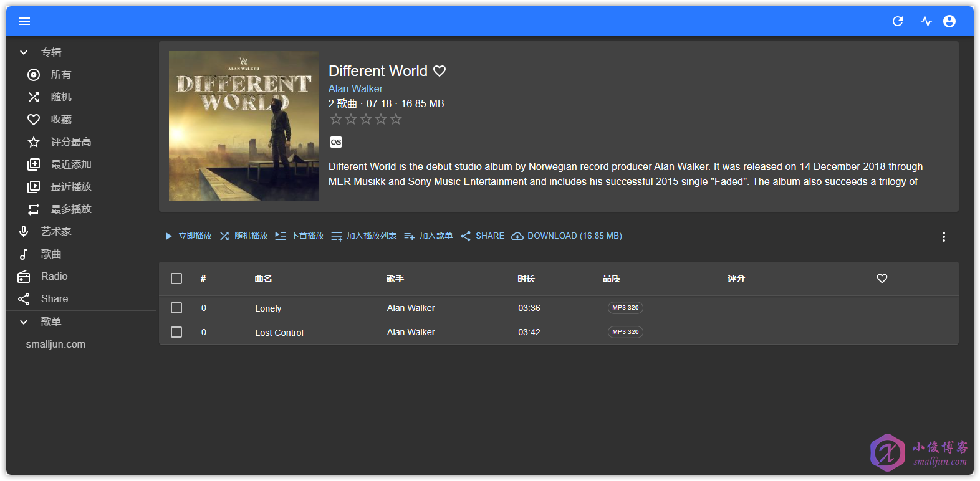Click Alan Walker in Lost Control row
The image size is (980, 481).
pyautogui.click(x=411, y=332)
